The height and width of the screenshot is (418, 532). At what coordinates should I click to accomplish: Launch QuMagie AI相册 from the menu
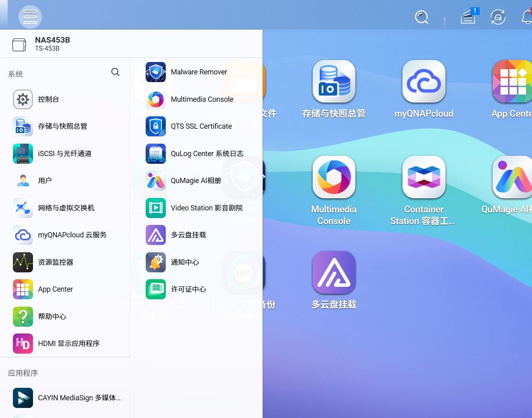tap(196, 181)
